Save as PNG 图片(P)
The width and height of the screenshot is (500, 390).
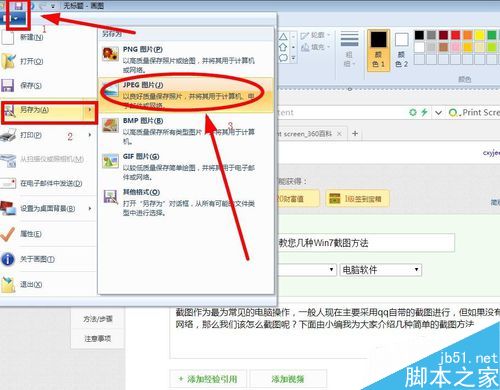(x=186, y=59)
